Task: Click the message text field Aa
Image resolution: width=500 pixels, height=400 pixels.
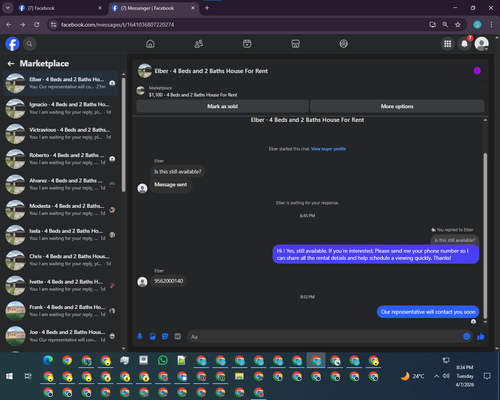Action: click(x=325, y=337)
